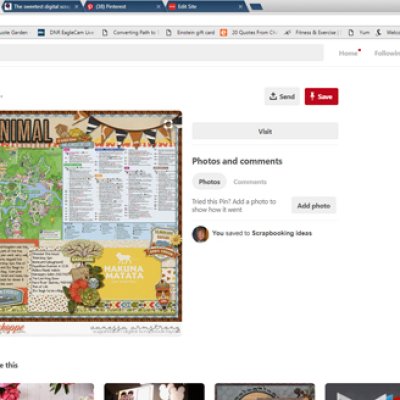Viewport: 400px width, 400px height.
Task: Open the Yum bookmark
Action: tap(359, 33)
